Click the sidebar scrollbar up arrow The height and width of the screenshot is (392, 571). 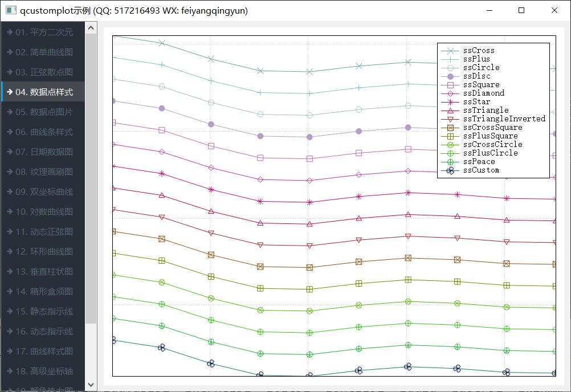click(x=91, y=27)
